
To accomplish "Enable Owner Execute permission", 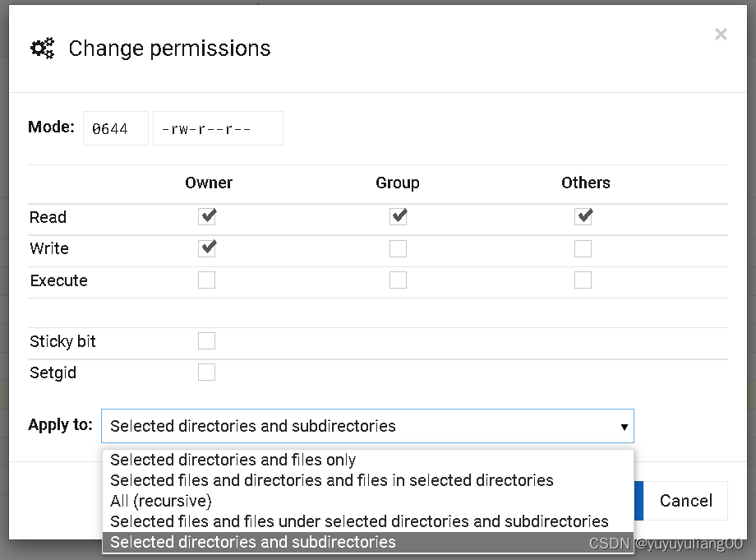I will click(x=207, y=280).
